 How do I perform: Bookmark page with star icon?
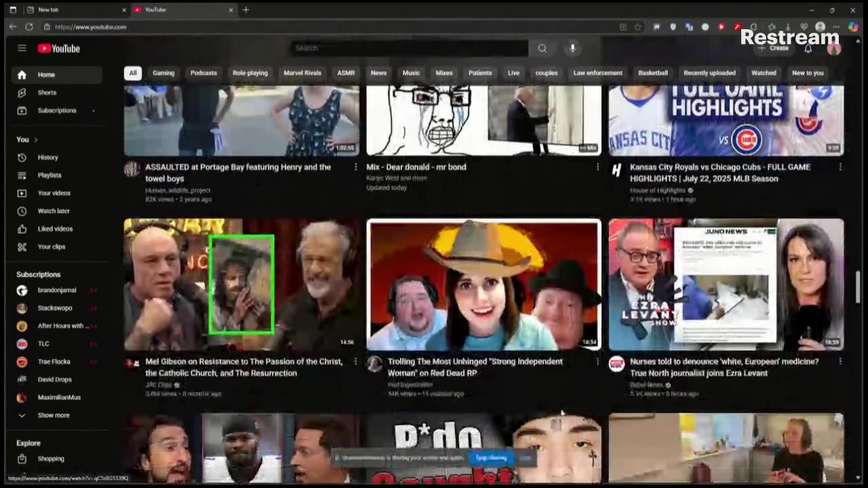tap(638, 27)
